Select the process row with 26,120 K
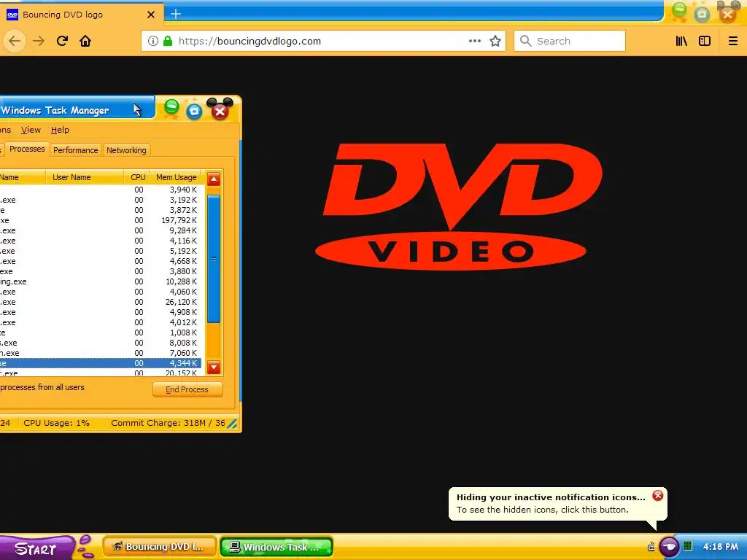The width and height of the screenshot is (747, 560). [x=100, y=302]
